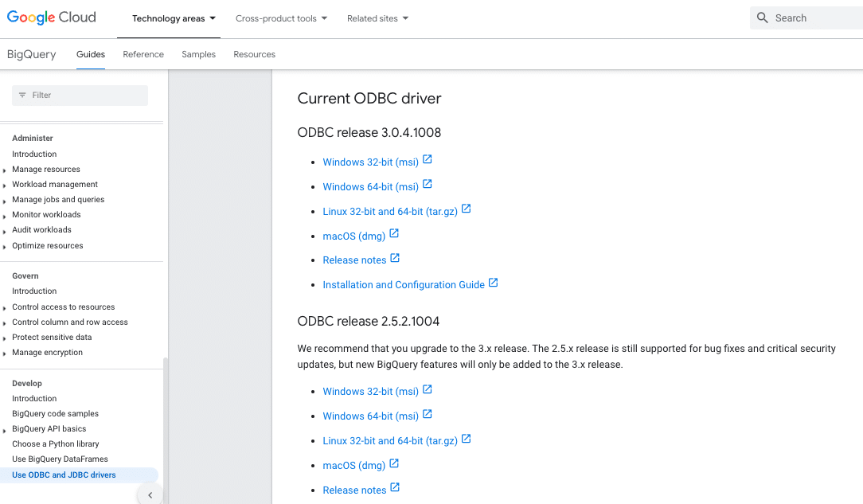Expand the Manage resources tree item
Screen dimensions: 863x504
[6, 170]
